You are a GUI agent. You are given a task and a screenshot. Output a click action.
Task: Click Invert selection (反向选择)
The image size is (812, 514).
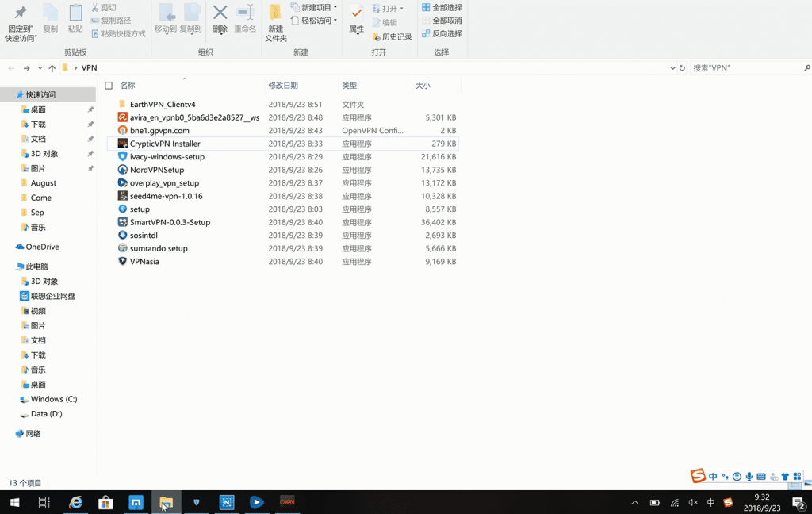pyautogui.click(x=442, y=33)
